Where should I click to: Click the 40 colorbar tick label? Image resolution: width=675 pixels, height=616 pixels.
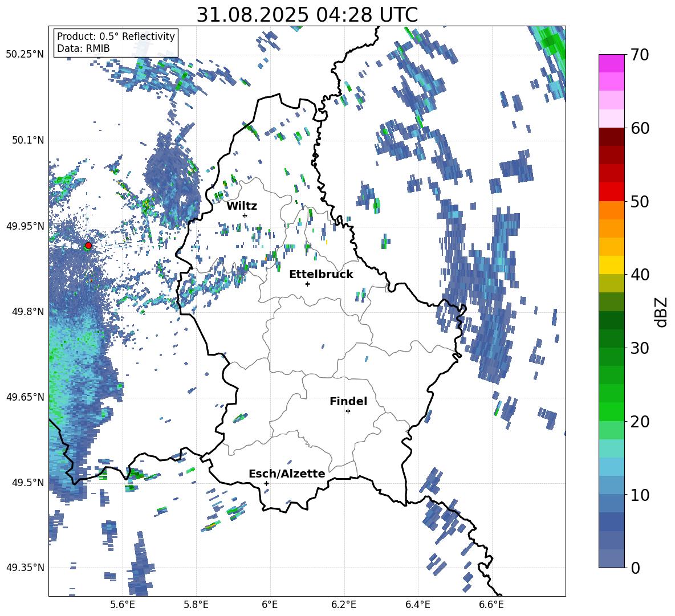pos(639,275)
